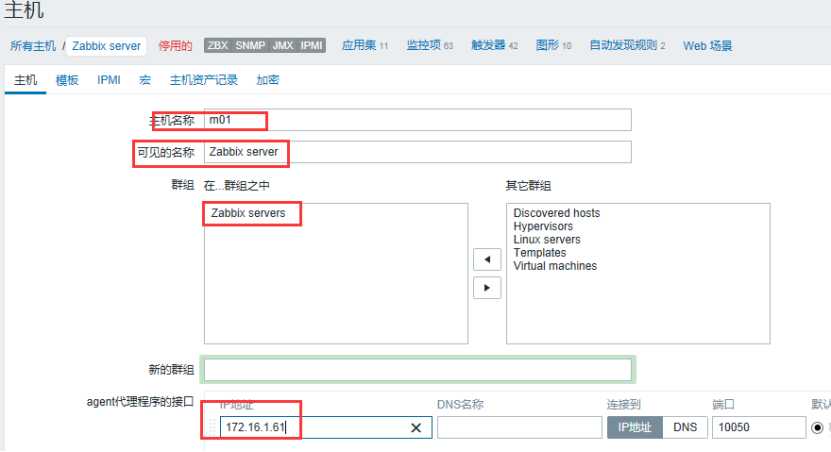
Task: Click the DNS名称 input field
Action: click(x=519, y=427)
